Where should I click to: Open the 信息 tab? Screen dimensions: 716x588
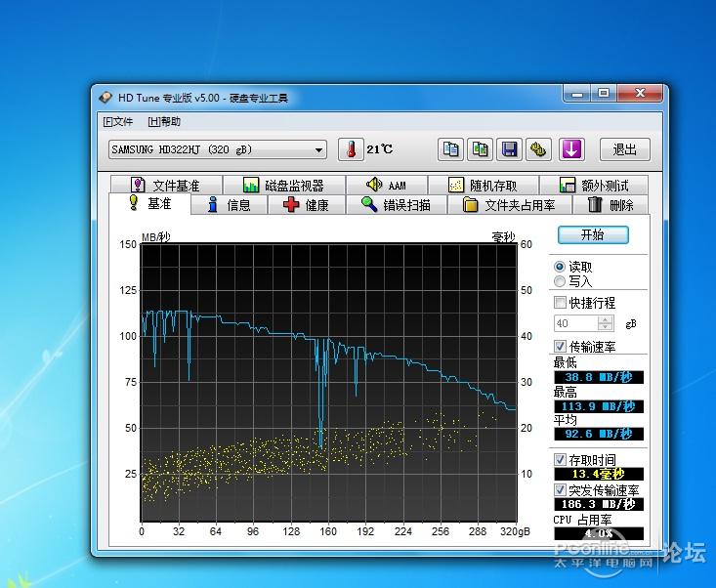pyautogui.click(x=229, y=205)
